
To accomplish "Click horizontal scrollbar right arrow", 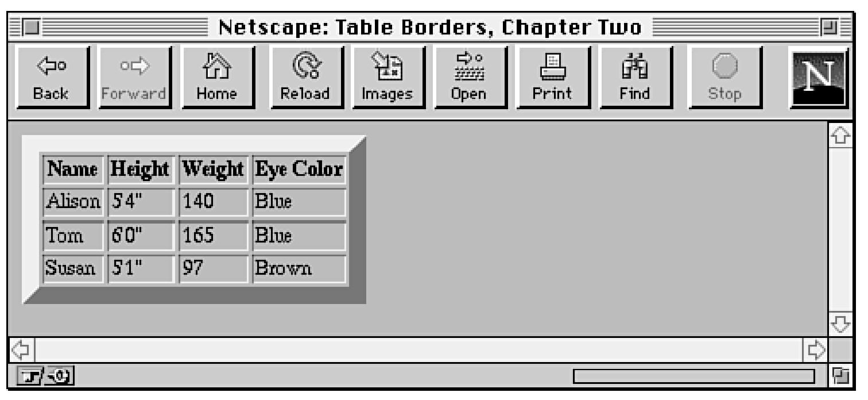I will pyautogui.click(x=816, y=348).
